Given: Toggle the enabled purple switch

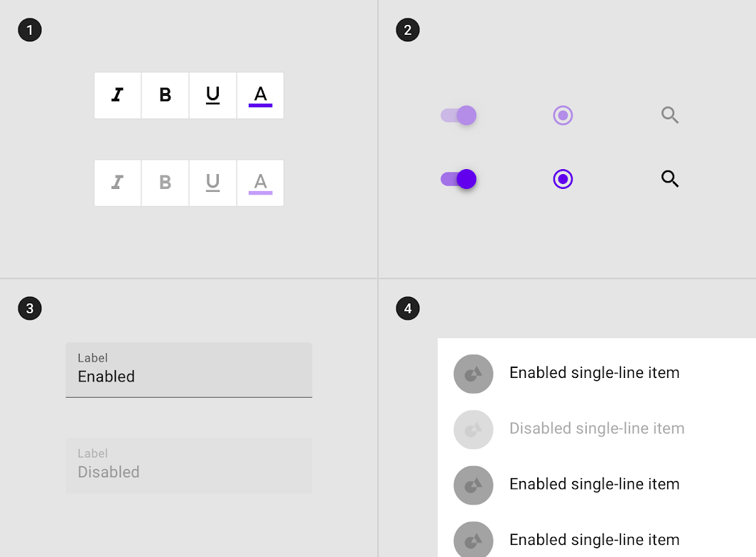Looking at the screenshot, I should pos(458,179).
